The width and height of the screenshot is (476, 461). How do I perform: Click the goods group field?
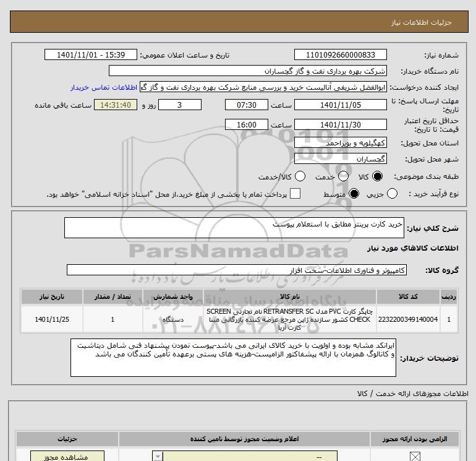pos(237,270)
